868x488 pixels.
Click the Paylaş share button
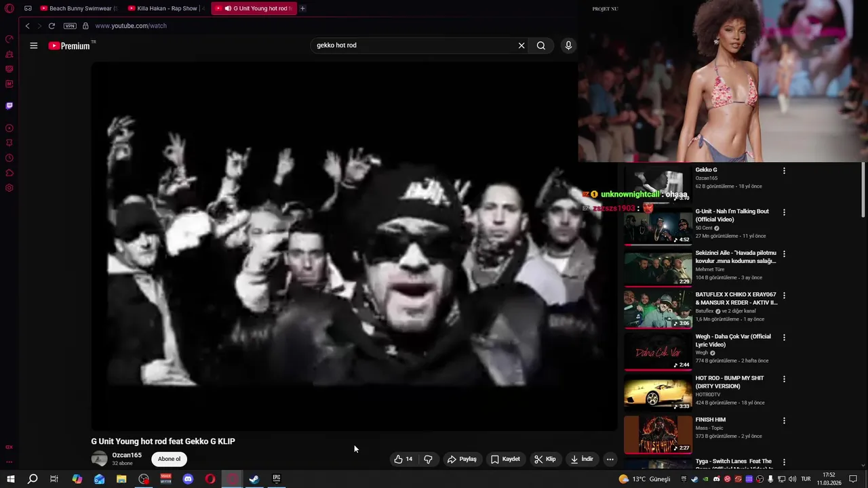click(462, 459)
